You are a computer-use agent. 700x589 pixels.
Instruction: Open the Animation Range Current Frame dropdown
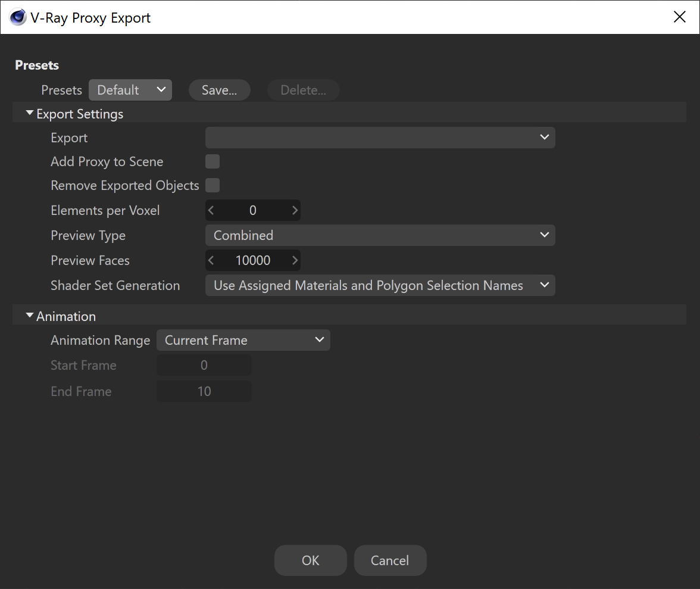(243, 340)
